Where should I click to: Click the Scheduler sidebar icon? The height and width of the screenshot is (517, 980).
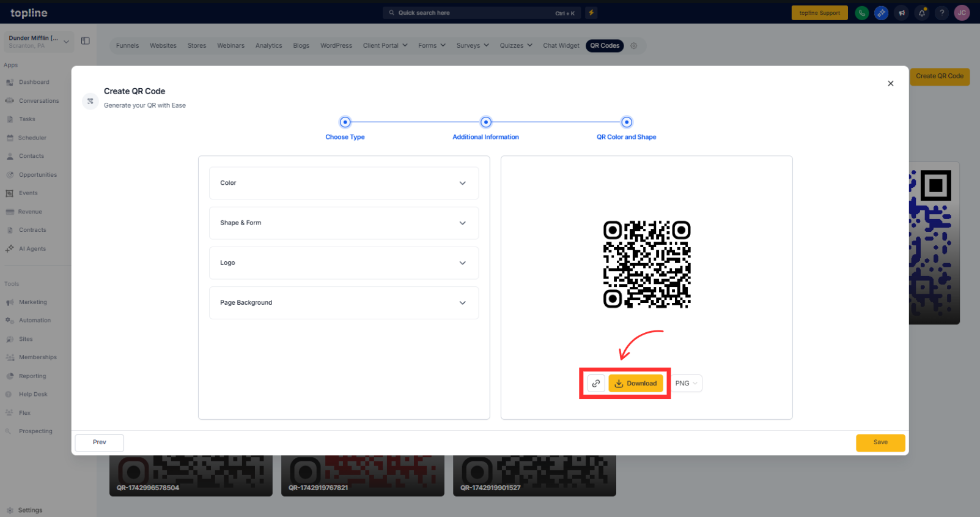coord(10,138)
